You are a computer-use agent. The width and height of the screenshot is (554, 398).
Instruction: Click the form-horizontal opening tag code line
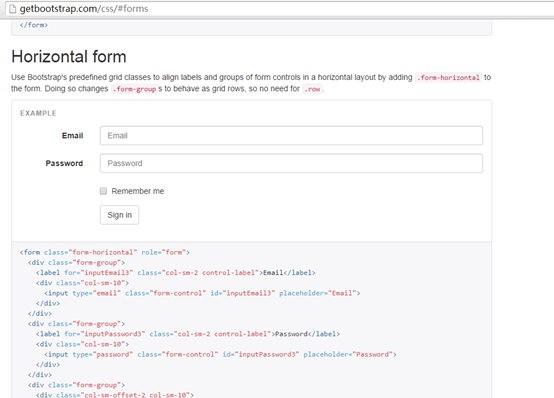(105, 252)
